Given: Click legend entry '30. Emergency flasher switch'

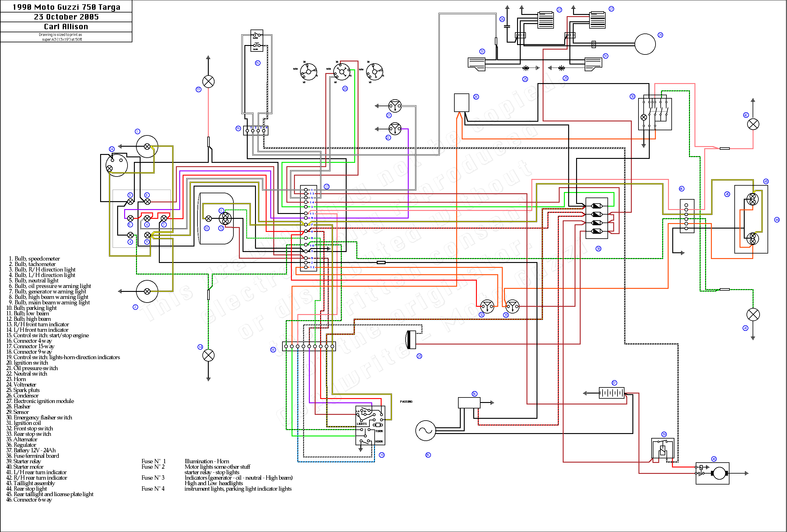Looking at the screenshot, I should coord(39,418).
